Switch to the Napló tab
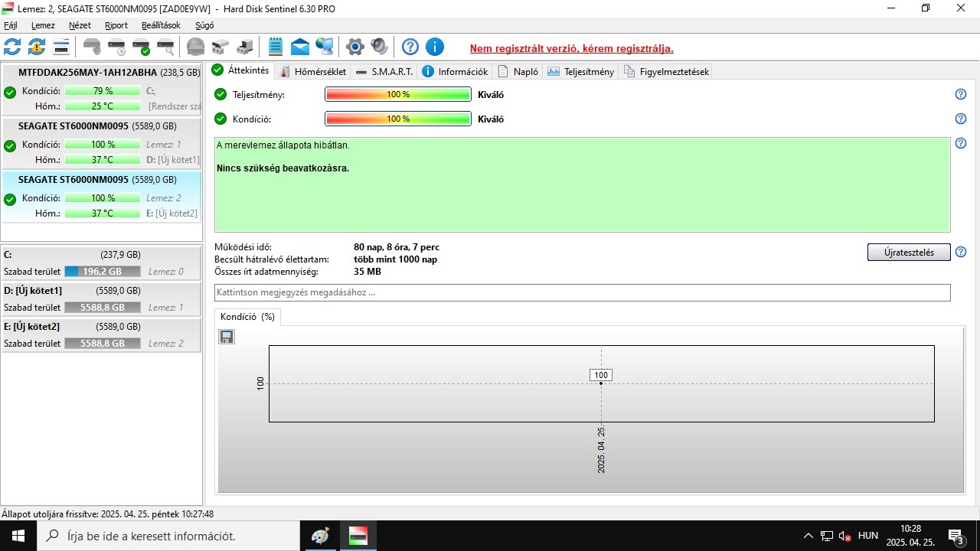Screen dimensions: 980x551 click(518, 71)
